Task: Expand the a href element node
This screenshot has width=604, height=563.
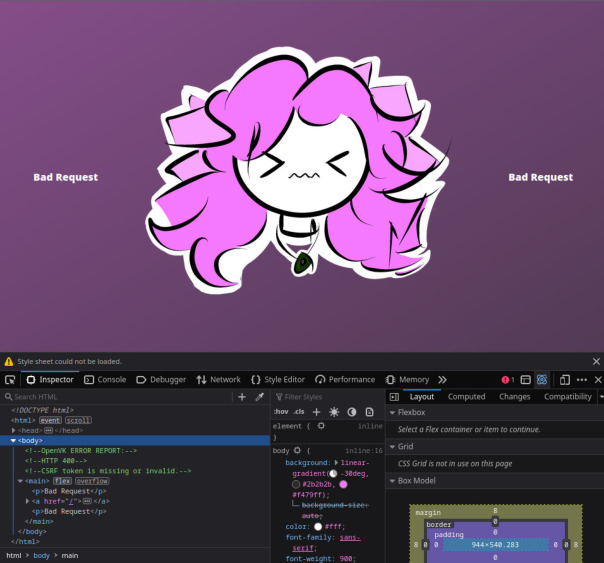Action: point(27,501)
